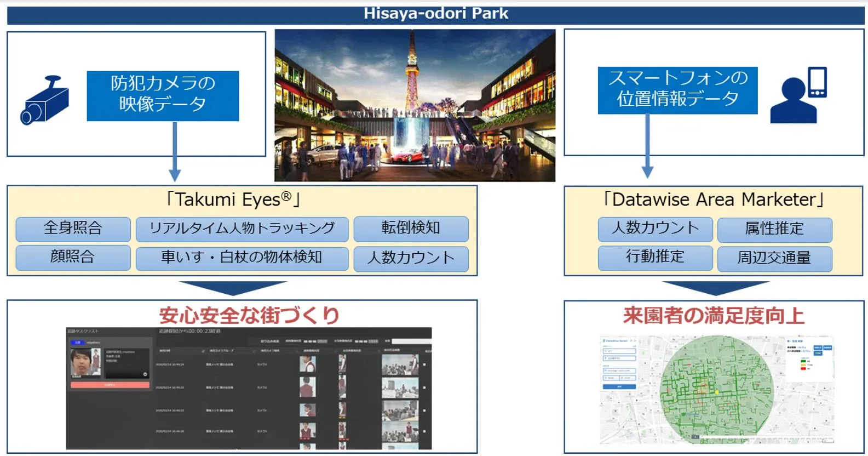Screen dimensions: 868x456
Task: Click the 行動推定 button
Action: [655, 257]
